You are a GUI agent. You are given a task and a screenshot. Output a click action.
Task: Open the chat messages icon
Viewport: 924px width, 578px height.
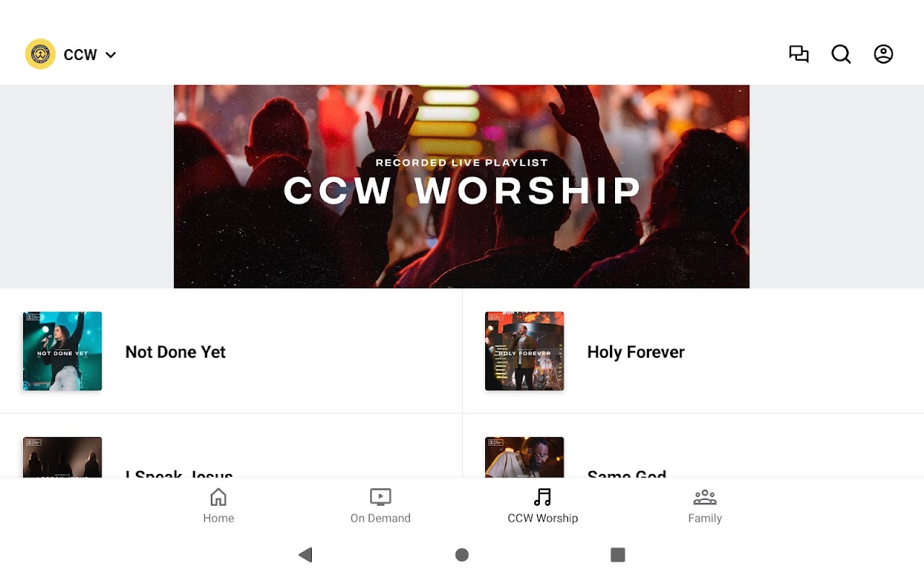pos(798,54)
